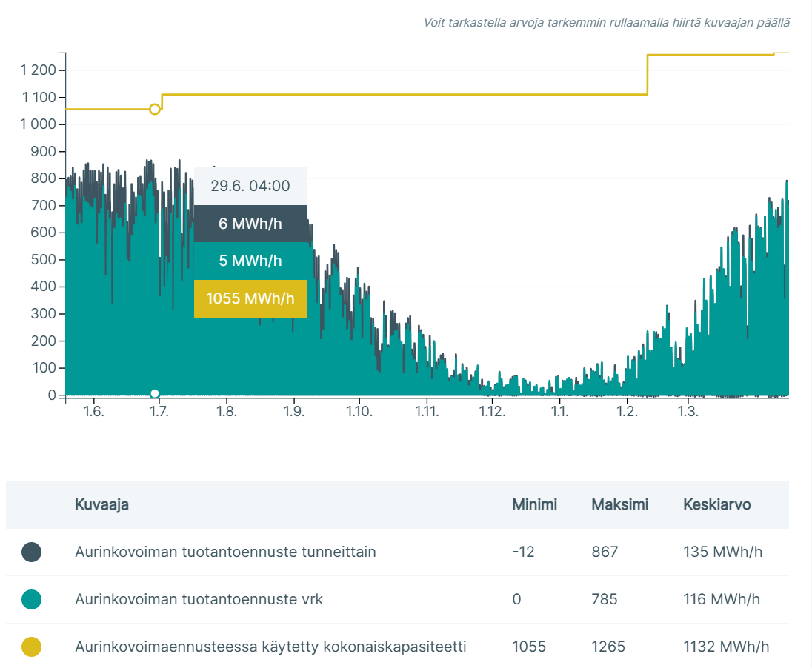Click the yellow '1055 MWh/h' tooltip value
Screen dimensions: 812x668
250,298
